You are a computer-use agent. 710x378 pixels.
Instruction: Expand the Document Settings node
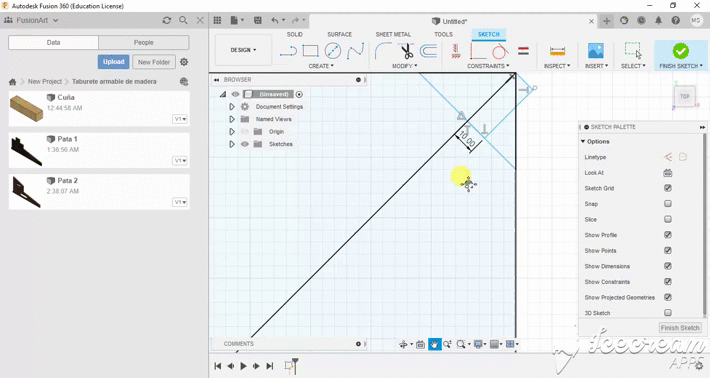tap(232, 107)
